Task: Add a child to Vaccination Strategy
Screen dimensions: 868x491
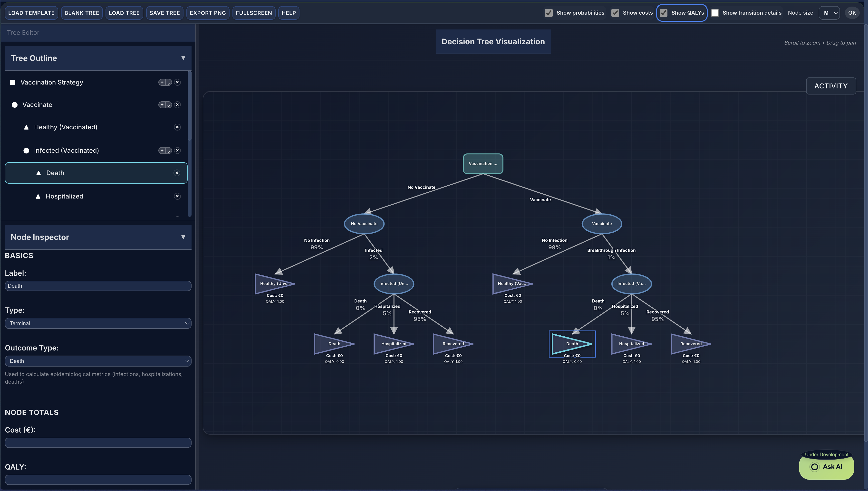Action: [162, 82]
